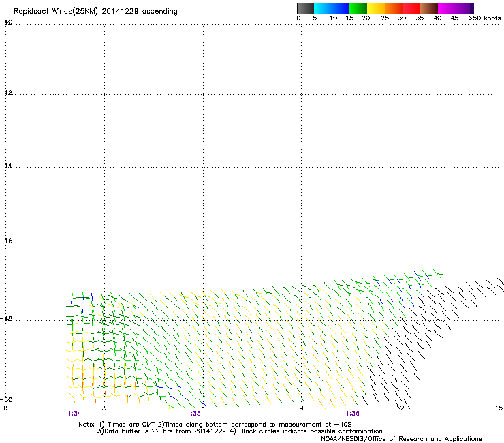Click the gray 0-5 knots color segment
The image size is (504, 443).
point(305,8)
